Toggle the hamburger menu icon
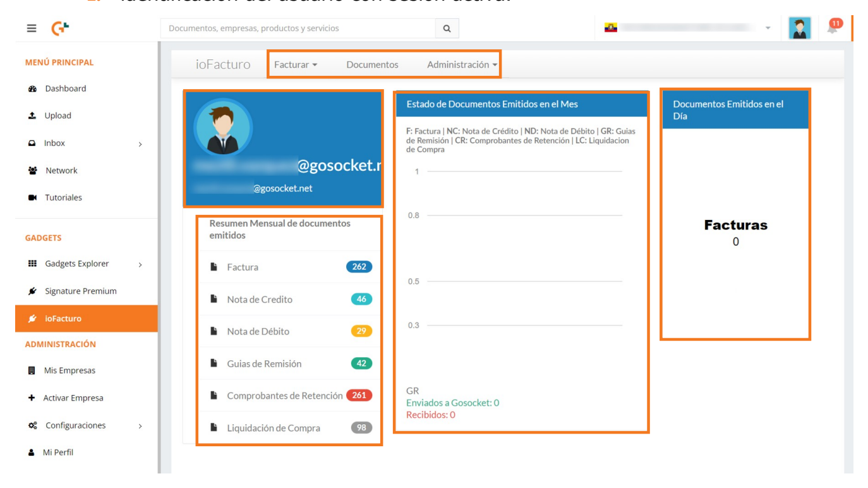The height and width of the screenshot is (488, 868). (x=32, y=28)
